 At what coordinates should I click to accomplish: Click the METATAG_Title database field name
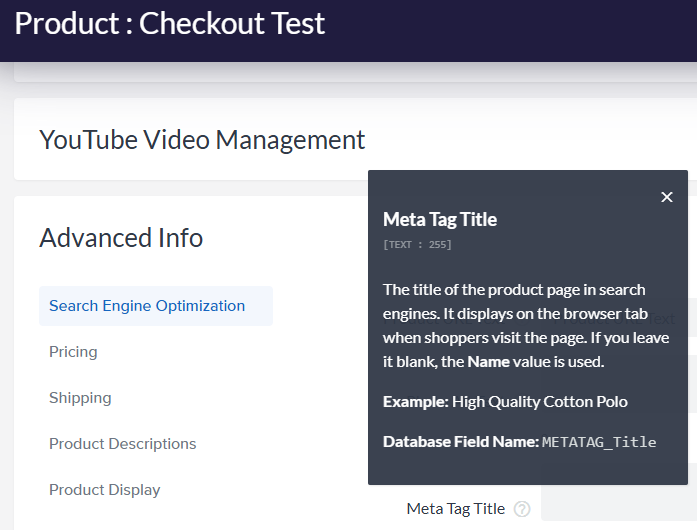[x=599, y=442]
